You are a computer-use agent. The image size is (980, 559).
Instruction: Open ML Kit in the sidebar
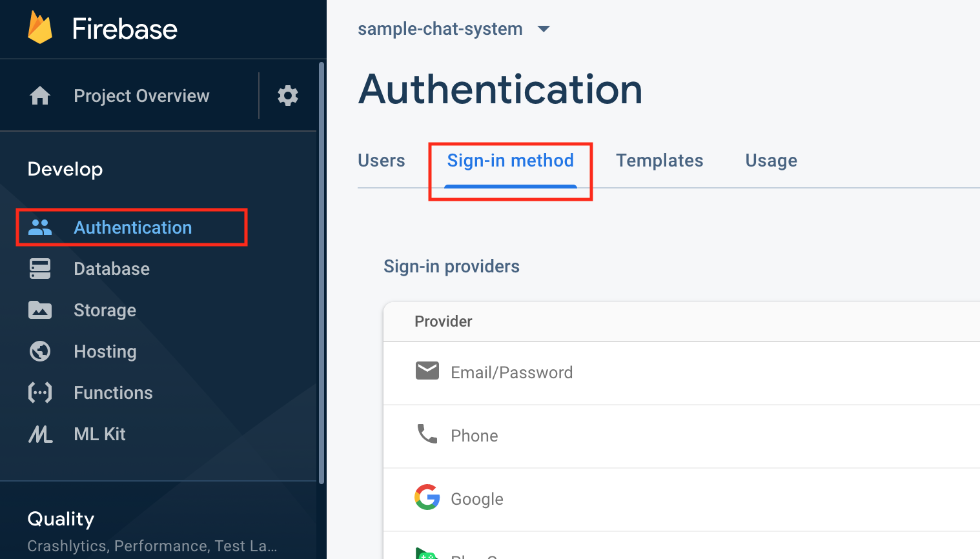pyautogui.click(x=99, y=434)
